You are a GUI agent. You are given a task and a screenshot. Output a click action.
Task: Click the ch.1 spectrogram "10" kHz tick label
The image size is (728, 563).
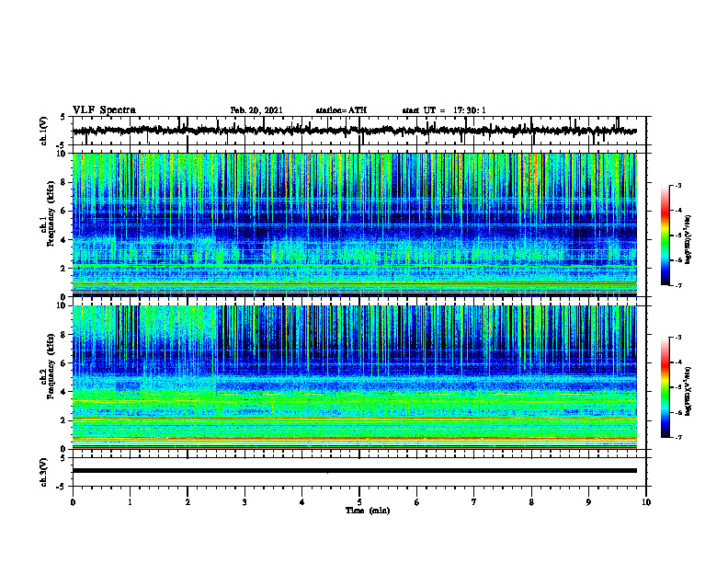click(x=62, y=154)
